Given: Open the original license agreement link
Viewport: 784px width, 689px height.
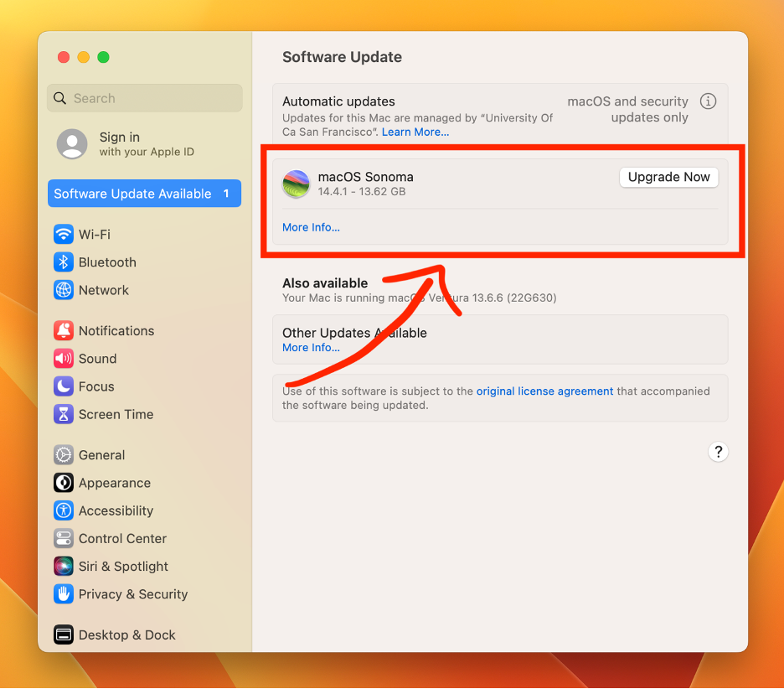Looking at the screenshot, I should 544,391.
